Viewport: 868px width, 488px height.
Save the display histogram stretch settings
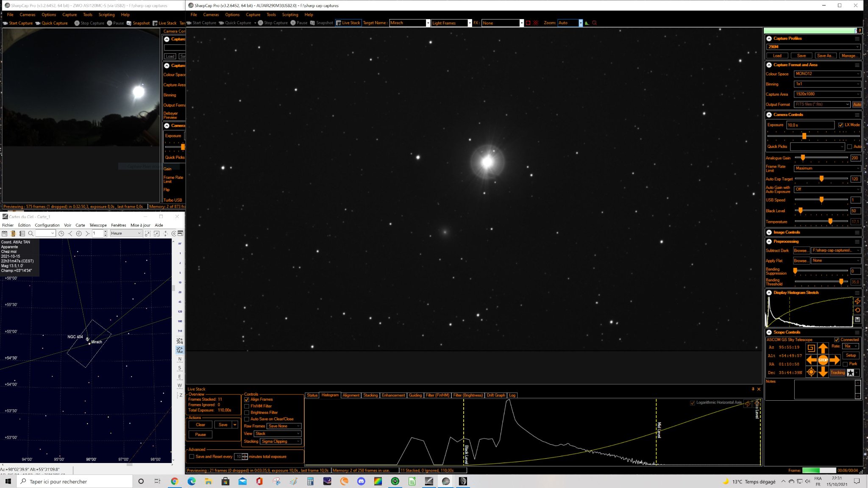(857, 319)
